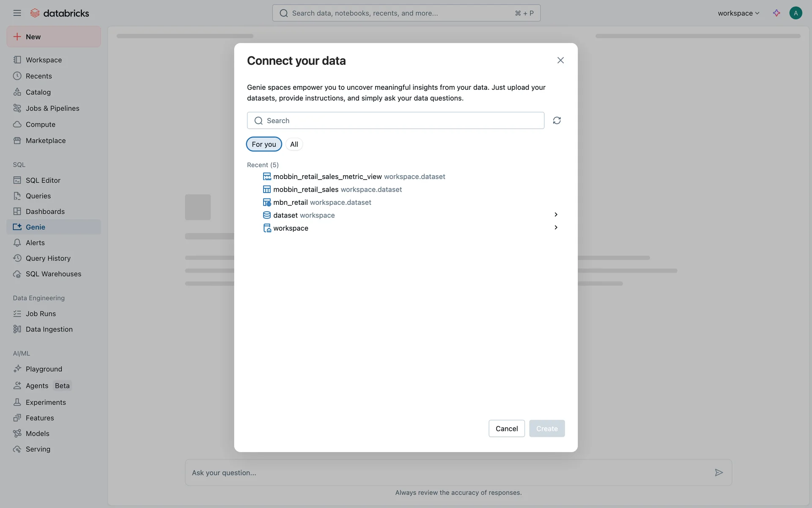812x508 pixels.
Task: Select the mobbin_retail_sales table
Action: (x=306, y=190)
